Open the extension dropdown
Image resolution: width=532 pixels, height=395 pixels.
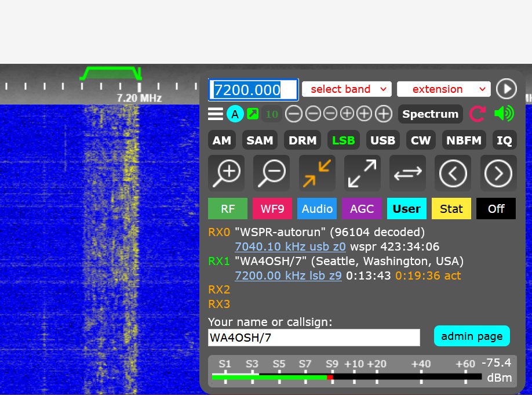pyautogui.click(x=444, y=89)
